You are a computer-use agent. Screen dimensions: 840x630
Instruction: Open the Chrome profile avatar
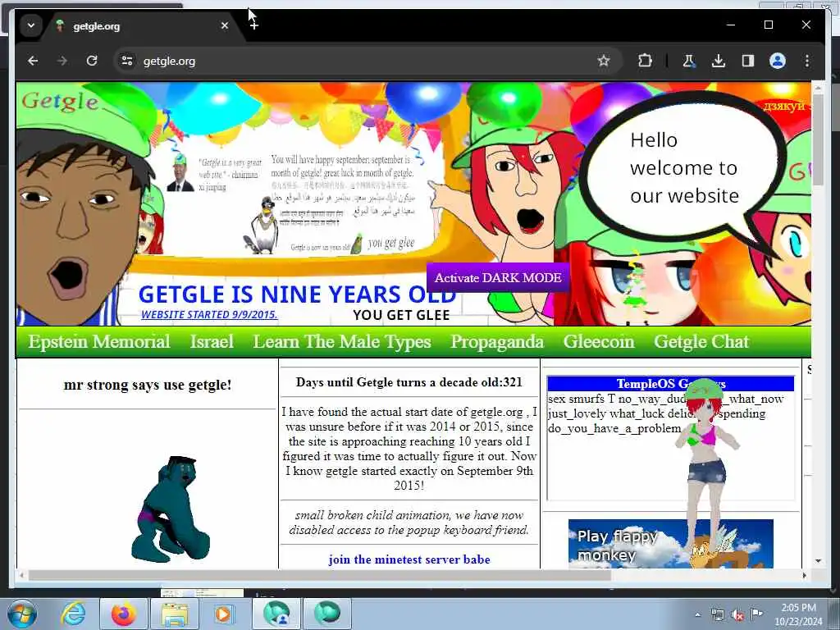(x=778, y=61)
